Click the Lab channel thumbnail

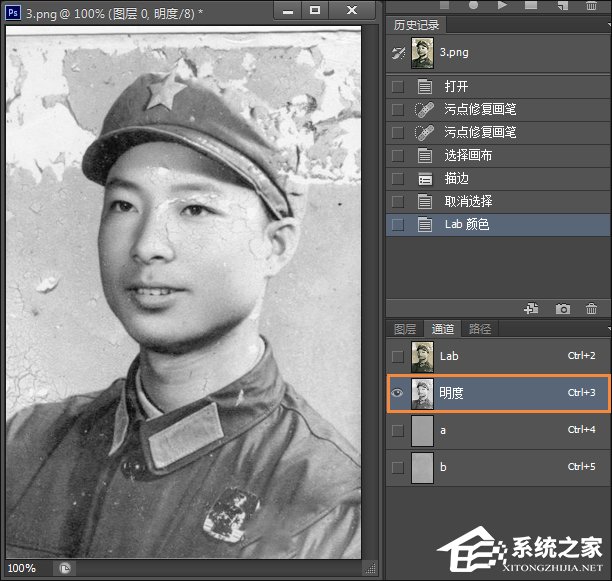point(422,357)
